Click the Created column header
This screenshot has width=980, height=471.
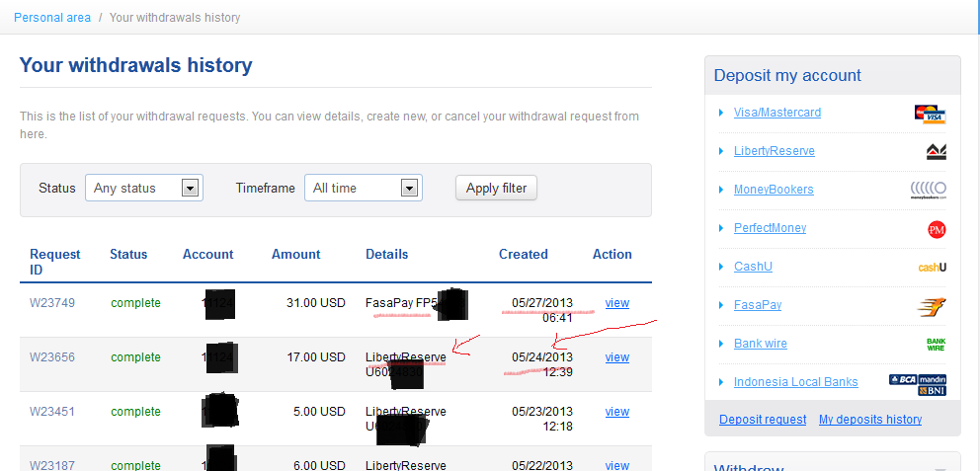(x=524, y=254)
